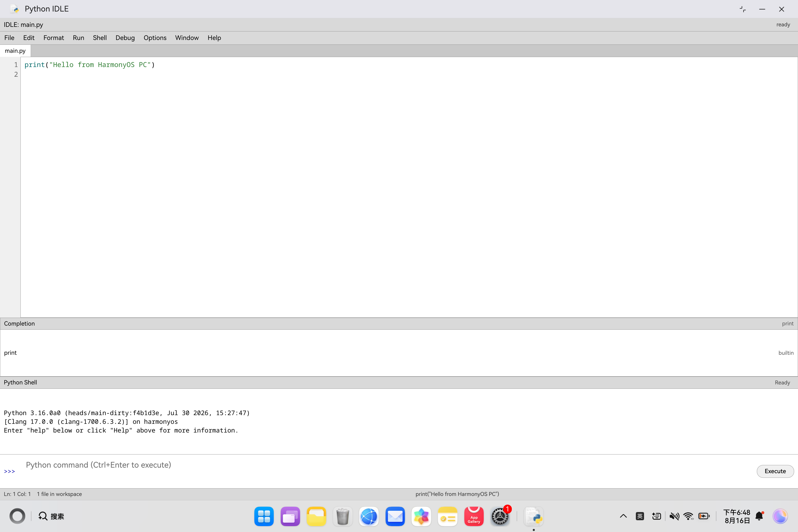Screen dimensions: 798x532
Task: Open the taskbar search (搜索)
Action: (x=51, y=516)
